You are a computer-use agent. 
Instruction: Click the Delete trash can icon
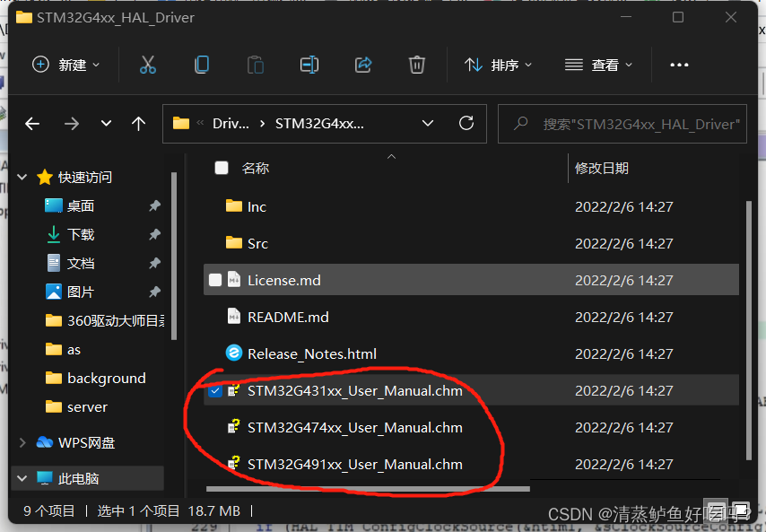[x=417, y=65]
